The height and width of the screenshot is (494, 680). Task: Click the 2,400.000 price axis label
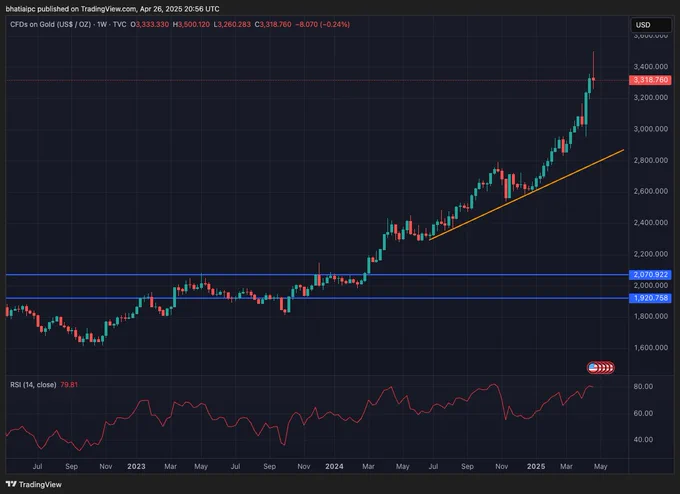(x=651, y=222)
